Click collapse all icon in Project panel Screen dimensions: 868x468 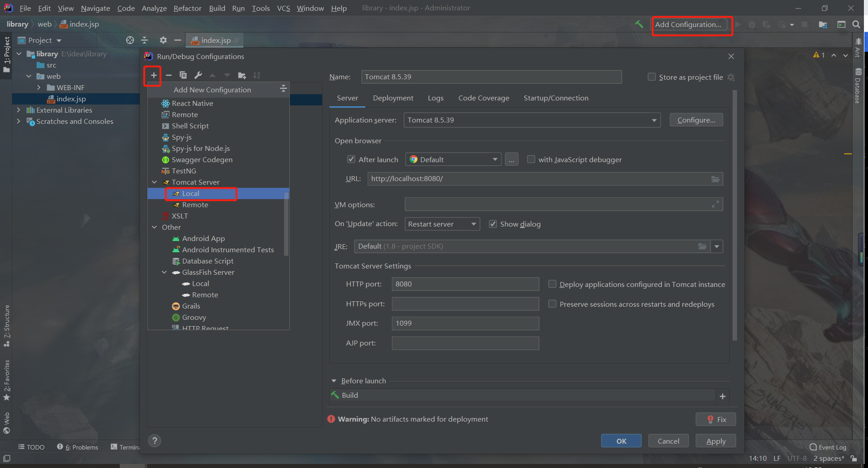(x=144, y=40)
